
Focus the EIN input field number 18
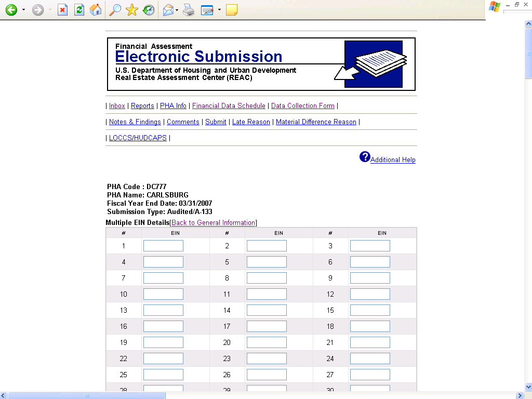tap(370, 326)
